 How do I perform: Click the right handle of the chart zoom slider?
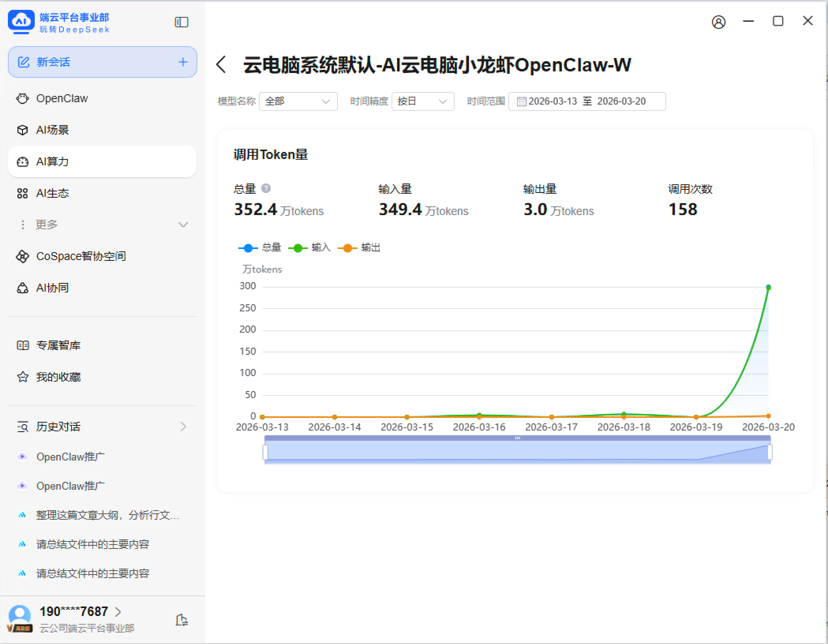[770, 452]
